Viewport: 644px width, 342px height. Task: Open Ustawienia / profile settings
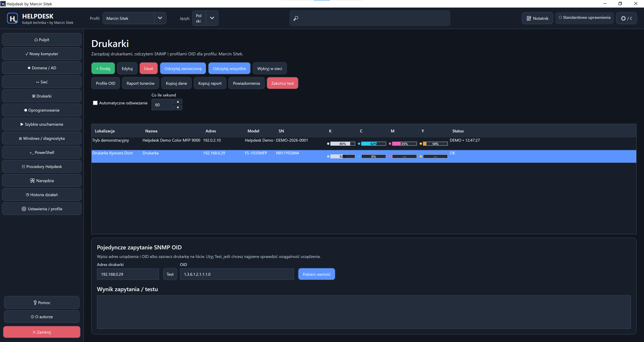[x=42, y=209]
